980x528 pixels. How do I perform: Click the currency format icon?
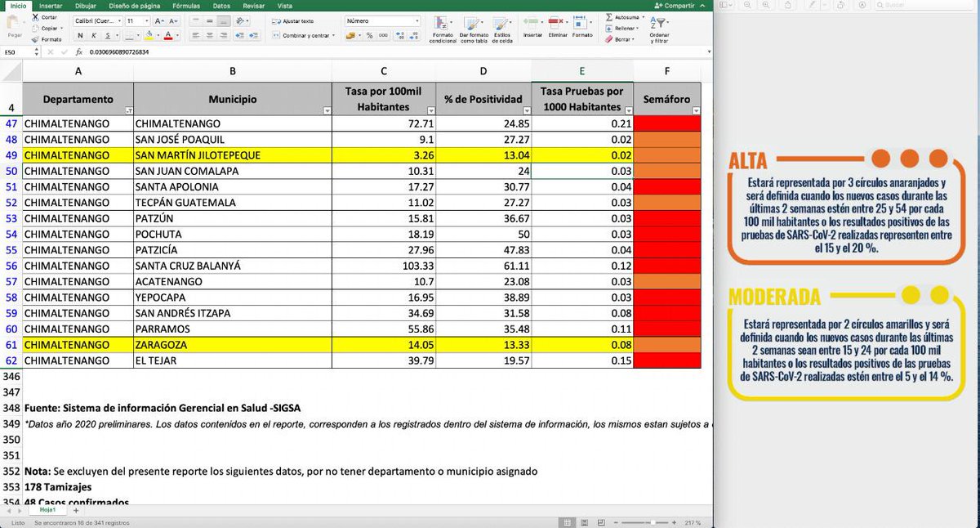(x=351, y=36)
